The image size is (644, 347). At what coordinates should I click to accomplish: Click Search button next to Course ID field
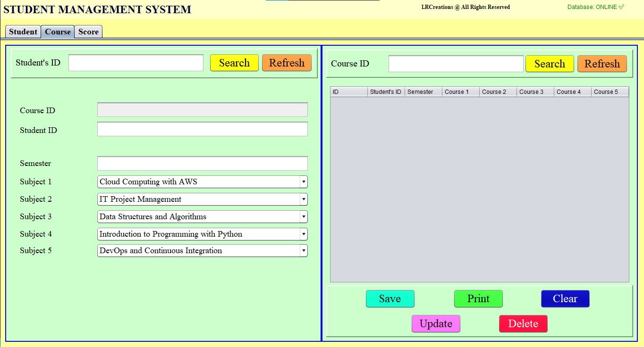[x=549, y=64]
